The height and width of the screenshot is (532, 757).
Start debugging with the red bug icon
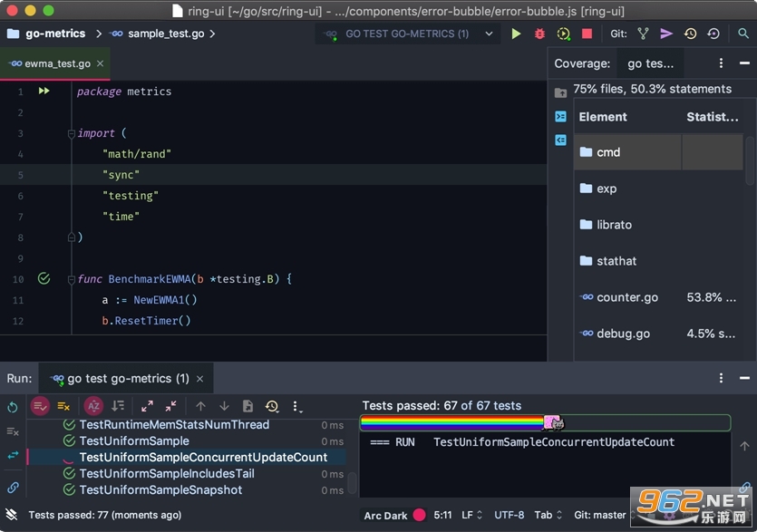(x=539, y=34)
